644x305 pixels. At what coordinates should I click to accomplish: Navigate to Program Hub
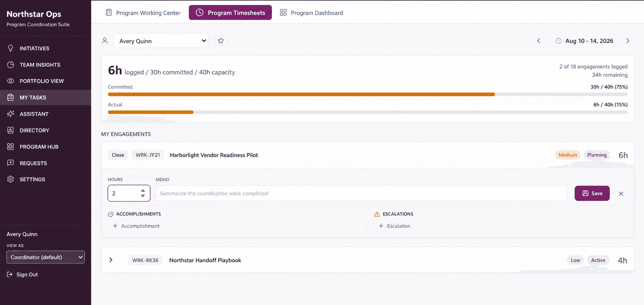[45, 147]
